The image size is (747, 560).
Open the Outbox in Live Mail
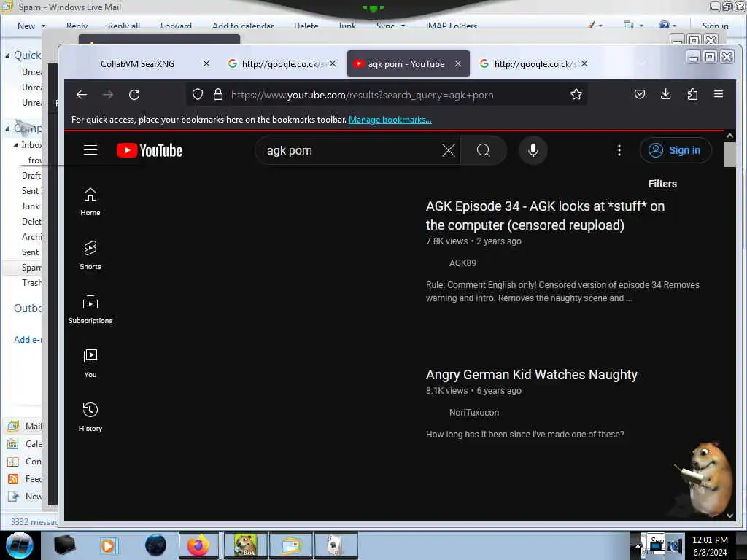[x=28, y=308]
